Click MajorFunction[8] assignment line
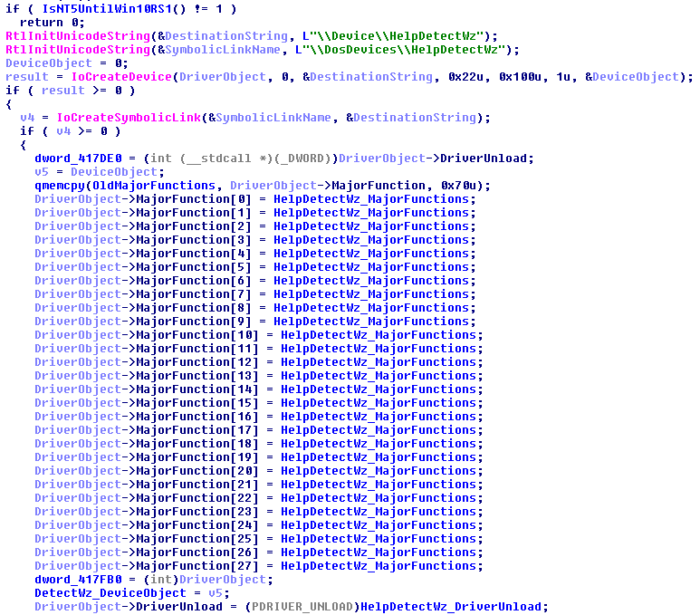 (x=255, y=308)
